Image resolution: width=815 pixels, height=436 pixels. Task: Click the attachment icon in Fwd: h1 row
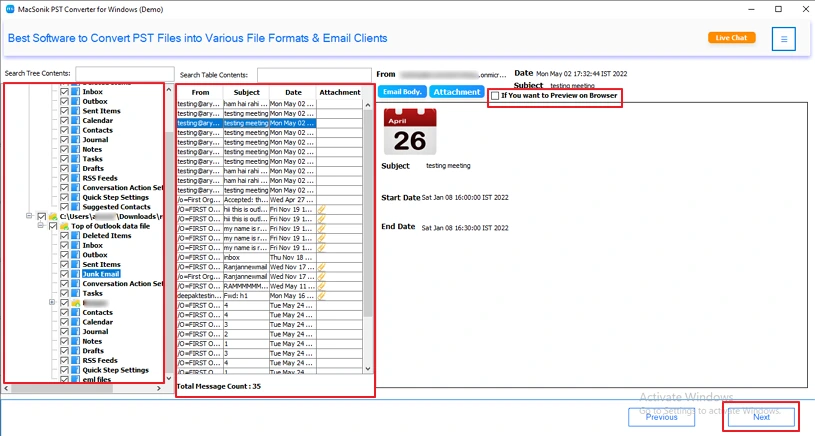pyautogui.click(x=322, y=296)
